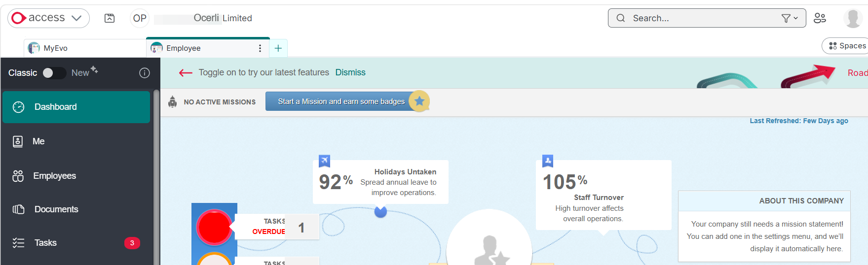868x265 pixels.
Task: Click the orange tasks circle below overdue
Action: tap(214, 259)
